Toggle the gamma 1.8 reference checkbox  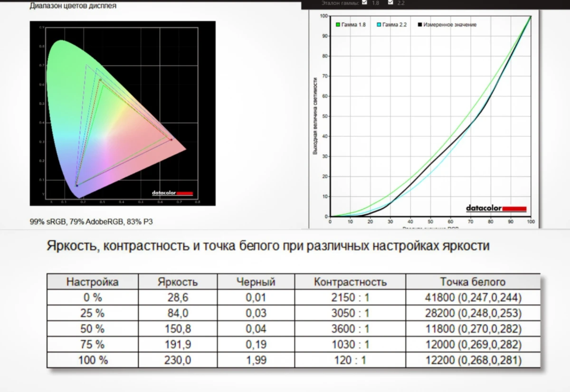pyautogui.click(x=364, y=2)
